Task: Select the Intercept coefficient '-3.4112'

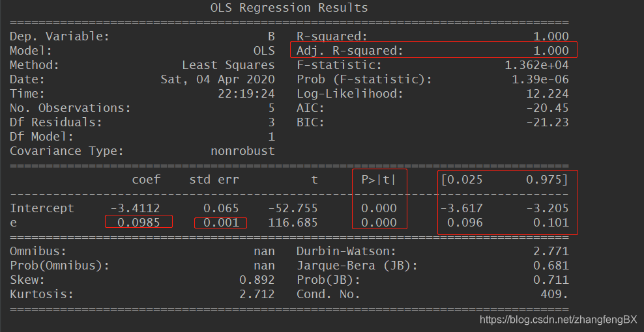Action: point(135,208)
